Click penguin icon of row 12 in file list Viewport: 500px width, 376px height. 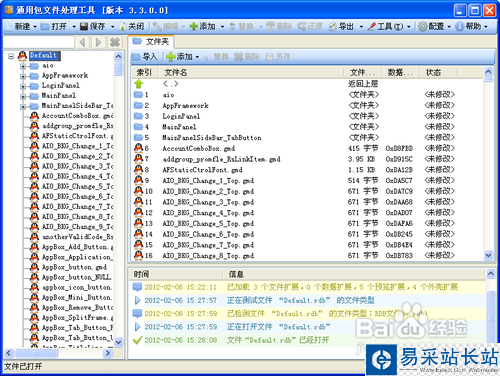tap(138, 212)
